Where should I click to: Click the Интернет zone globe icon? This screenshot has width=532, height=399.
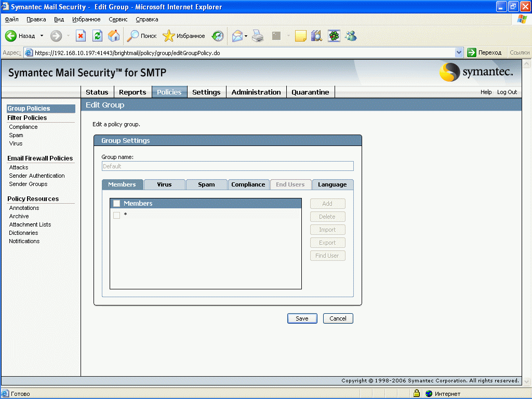coord(428,393)
